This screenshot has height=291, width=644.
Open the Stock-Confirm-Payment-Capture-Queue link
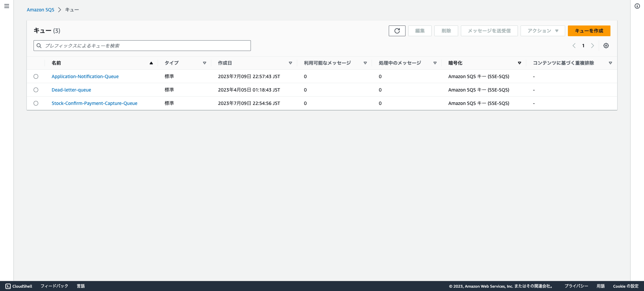[95, 103]
